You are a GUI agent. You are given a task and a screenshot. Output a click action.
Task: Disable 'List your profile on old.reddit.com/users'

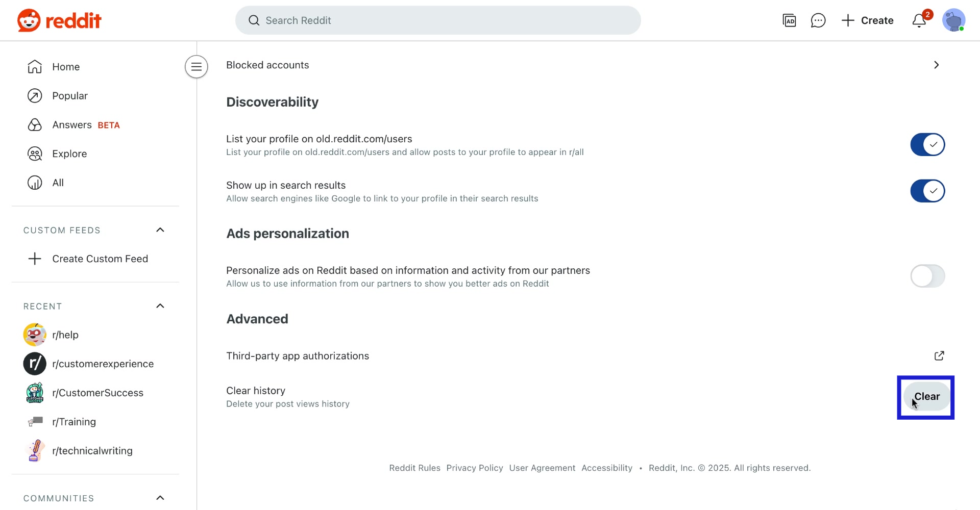pos(927,144)
